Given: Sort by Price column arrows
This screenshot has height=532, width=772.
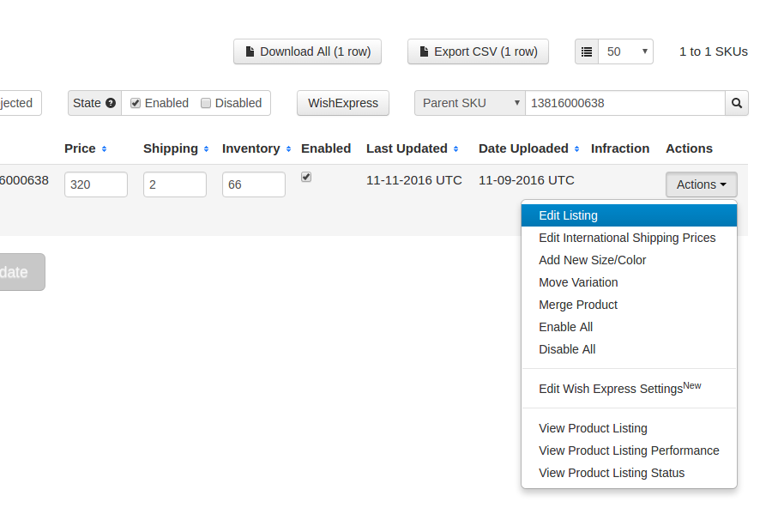Looking at the screenshot, I should coord(104,148).
